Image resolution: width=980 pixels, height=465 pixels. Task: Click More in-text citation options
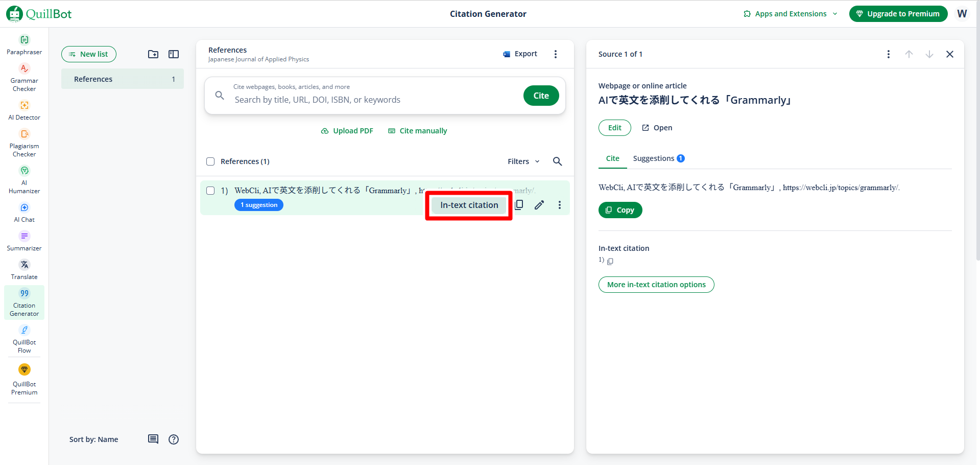pyautogui.click(x=656, y=285)
